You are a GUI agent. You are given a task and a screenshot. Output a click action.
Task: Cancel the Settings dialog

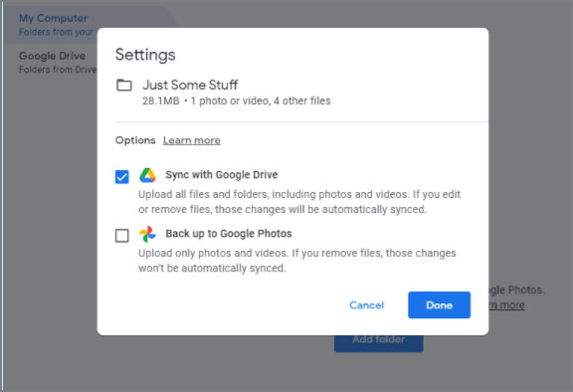click(366, 305)
